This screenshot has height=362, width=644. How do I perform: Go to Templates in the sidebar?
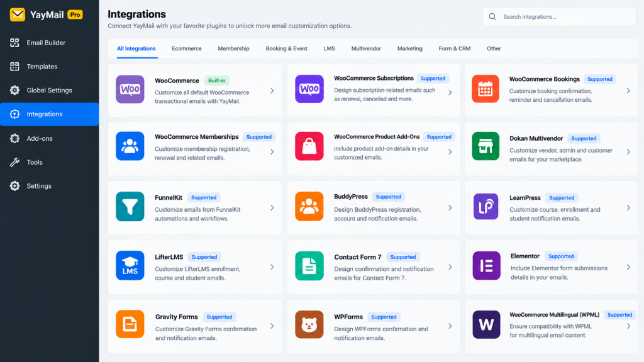click(x=49, y=67)
